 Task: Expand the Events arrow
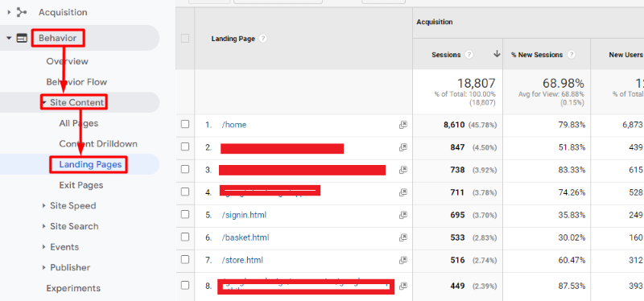tap(44, 247)
